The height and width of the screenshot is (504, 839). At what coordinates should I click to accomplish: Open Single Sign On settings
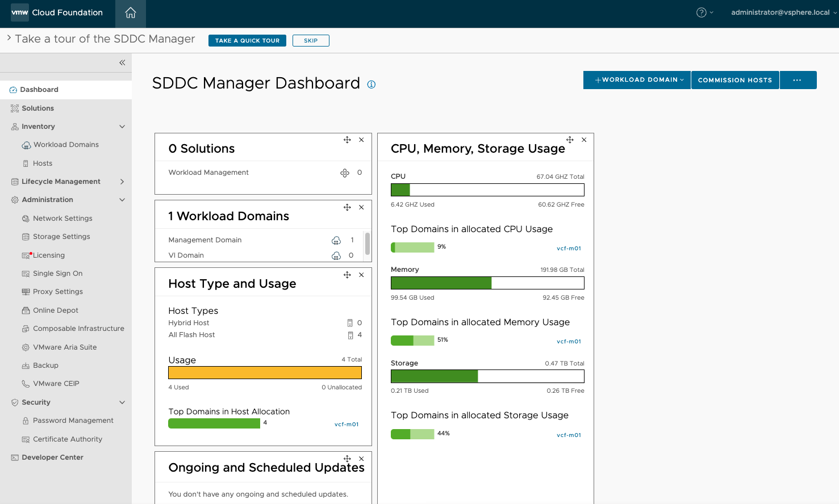point(57,274)
